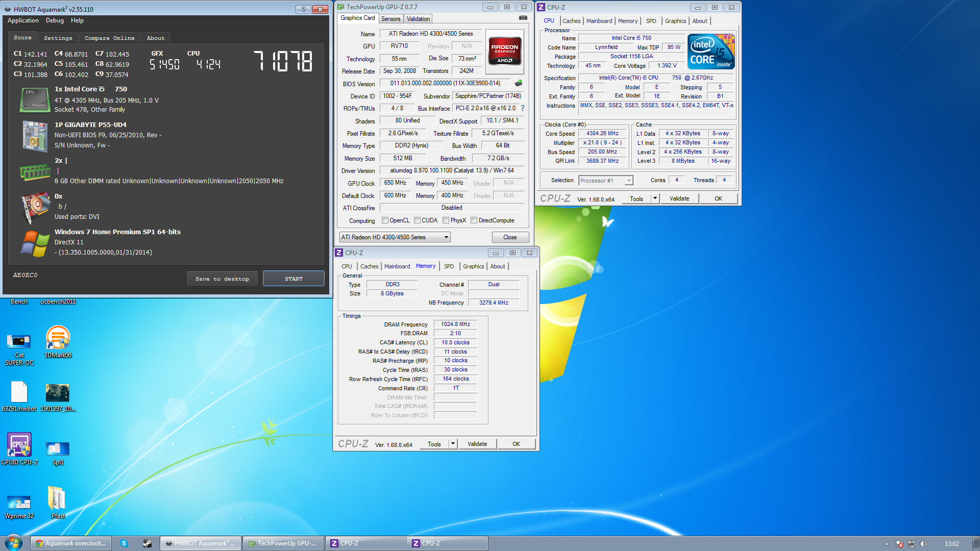The width and height of the screenshot is (980, 551).
Task: Click OK in Memory CPU-Z window
Action: (516, 444)
